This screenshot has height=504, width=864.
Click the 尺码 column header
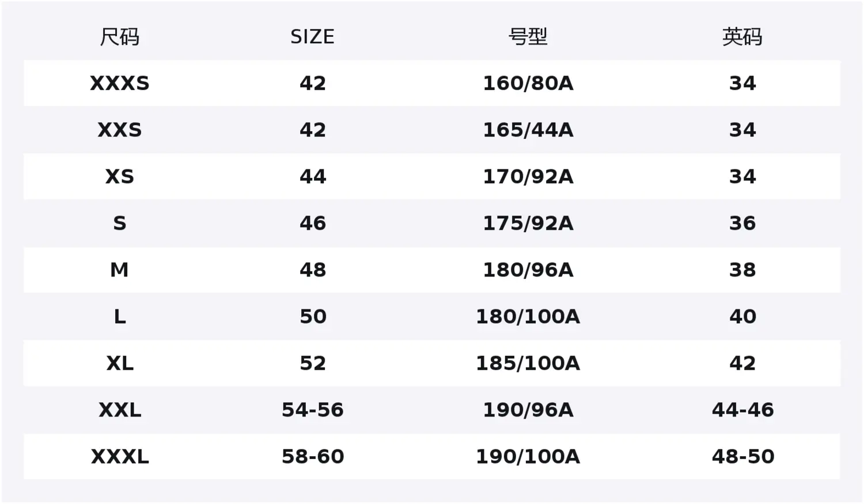click(x=120, y=37)
